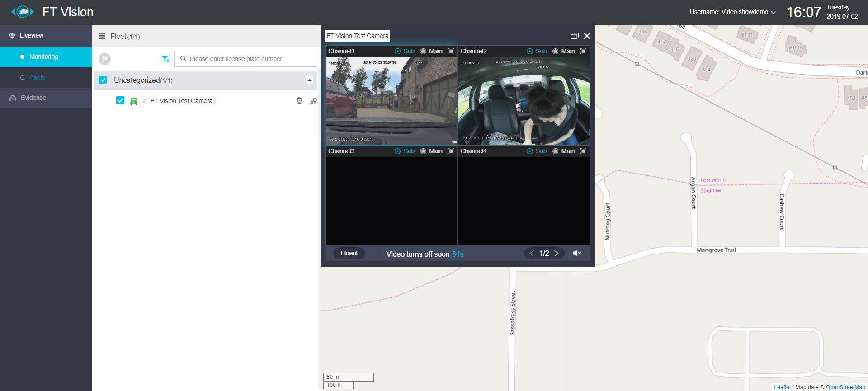Open the OpenStreetMap attribution link
Viewport: 868px width, 391px height.
click(x=845, y=387)
